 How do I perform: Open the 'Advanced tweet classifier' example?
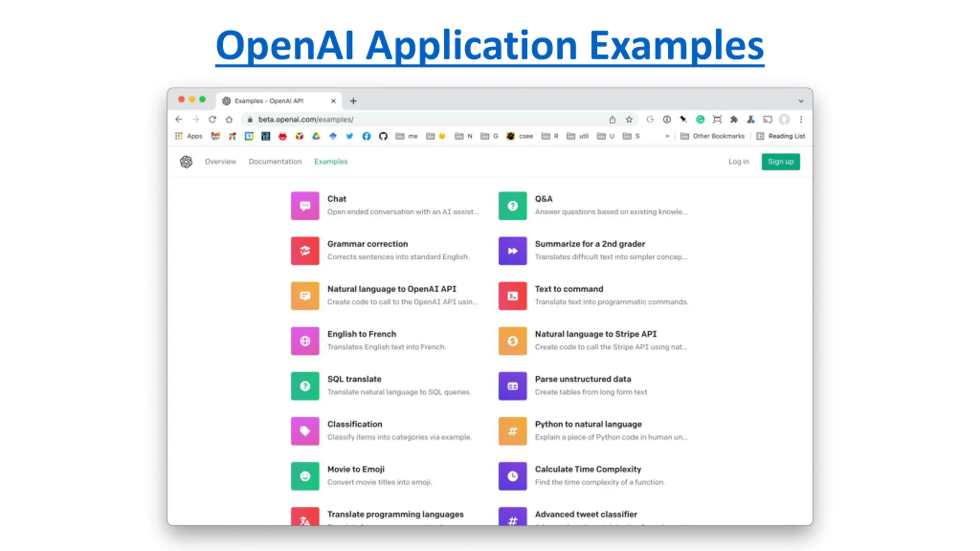pyautogui.click(x=586, y=514)
